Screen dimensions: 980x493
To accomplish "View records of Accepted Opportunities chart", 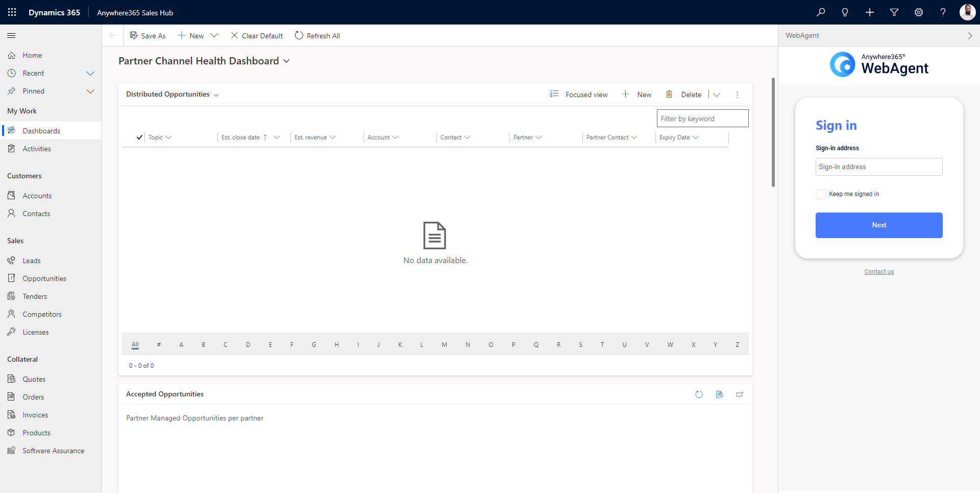I will [720, 394].
